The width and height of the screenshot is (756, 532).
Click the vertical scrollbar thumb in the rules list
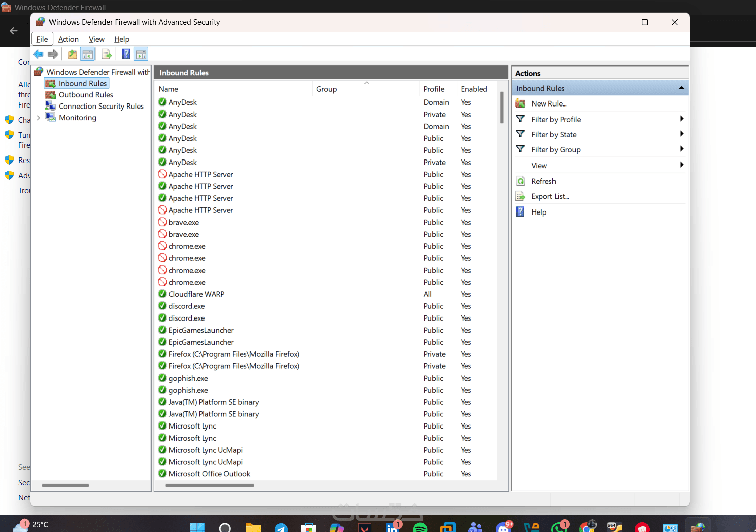coord(502,107)
